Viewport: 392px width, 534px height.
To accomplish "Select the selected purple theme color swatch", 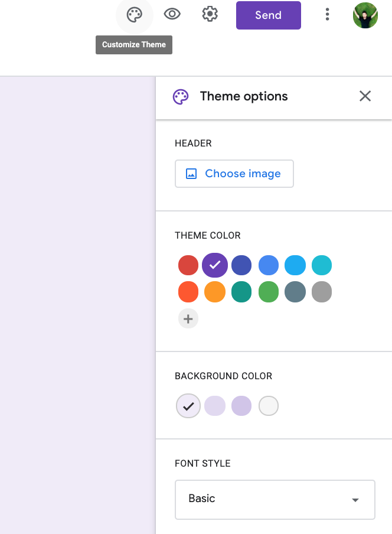I will (215, 265).
